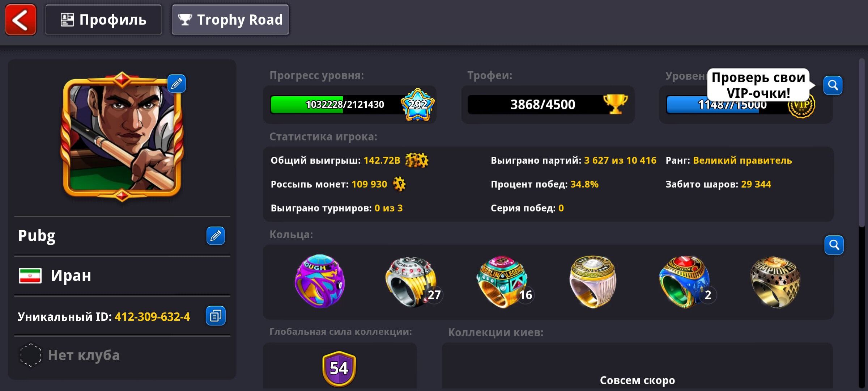Viewport: 868px width, 391px height.
Task: Edit the avatar with the pencil icon
Action: point(176,84)
